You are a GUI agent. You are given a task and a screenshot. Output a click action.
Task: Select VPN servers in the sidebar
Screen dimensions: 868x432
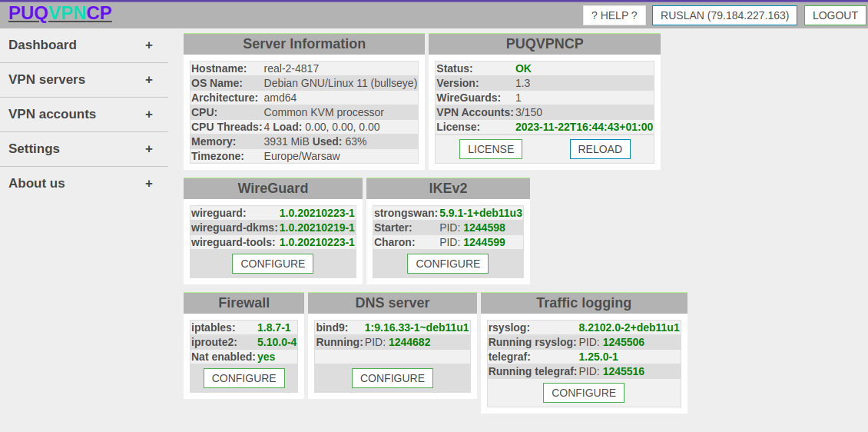coord(47,80)
